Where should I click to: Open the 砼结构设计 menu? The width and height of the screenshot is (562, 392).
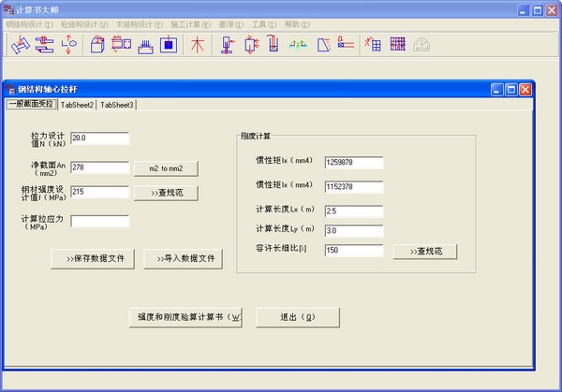tap(84, 24)
